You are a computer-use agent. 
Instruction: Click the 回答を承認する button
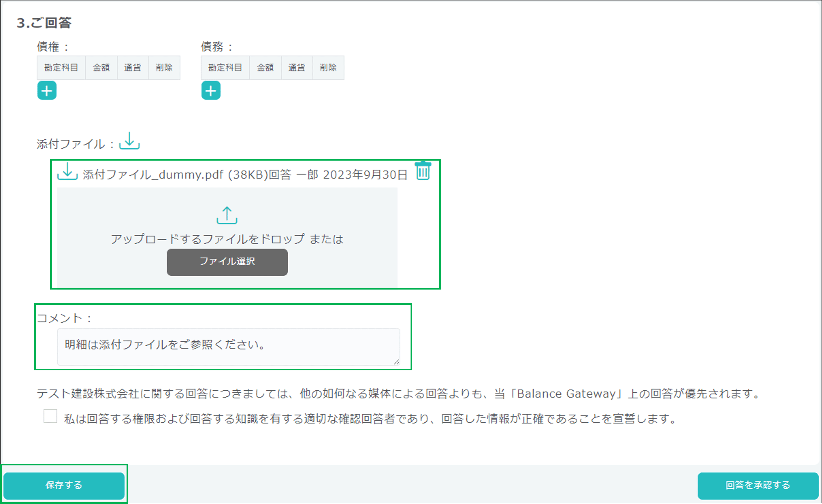click(x=758, y=485)
